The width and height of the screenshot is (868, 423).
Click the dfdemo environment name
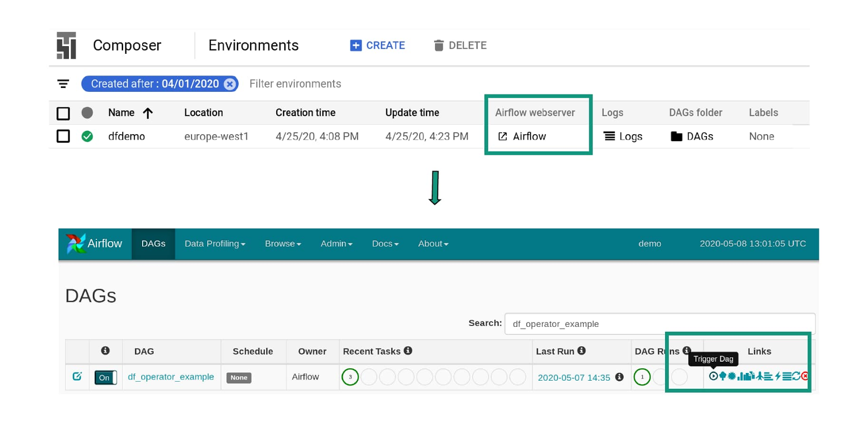(126, 136)
